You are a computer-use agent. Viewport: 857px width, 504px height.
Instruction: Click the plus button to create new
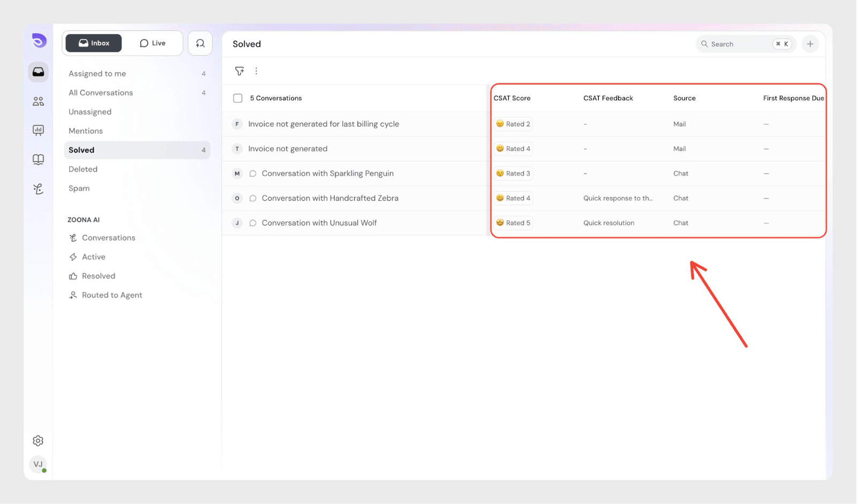[810, 44]
